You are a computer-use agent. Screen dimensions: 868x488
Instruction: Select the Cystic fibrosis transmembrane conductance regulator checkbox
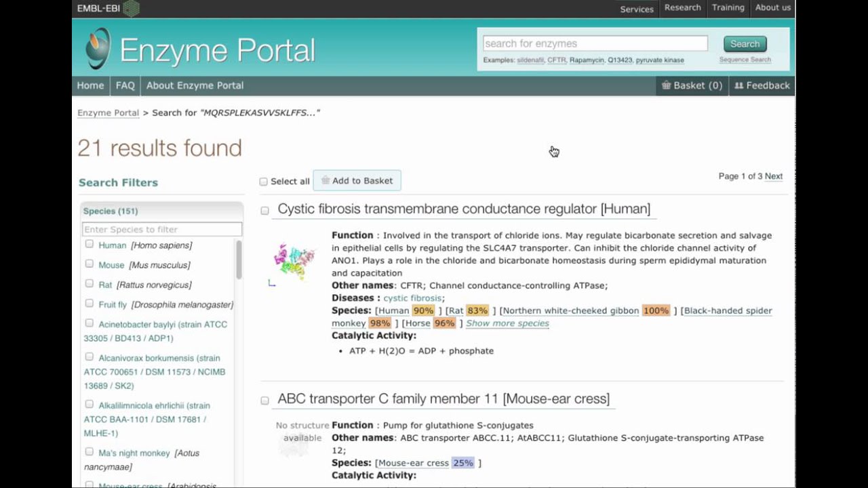(265, 211)
